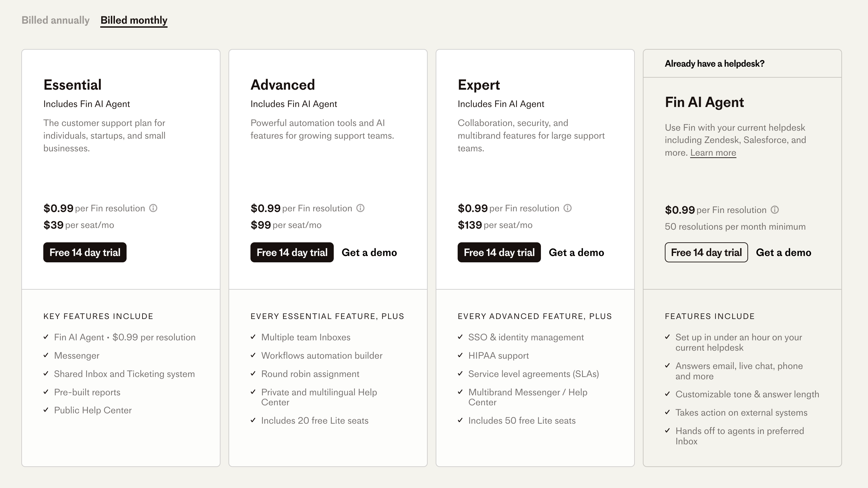Select the Expert plan's Free 14 day trial

pos(499,252)
